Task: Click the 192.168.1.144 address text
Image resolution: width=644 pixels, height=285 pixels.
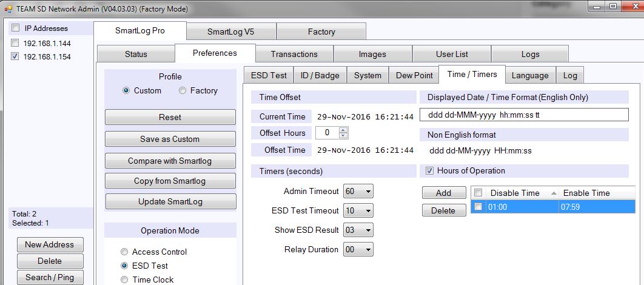Action: pos(47,43)
